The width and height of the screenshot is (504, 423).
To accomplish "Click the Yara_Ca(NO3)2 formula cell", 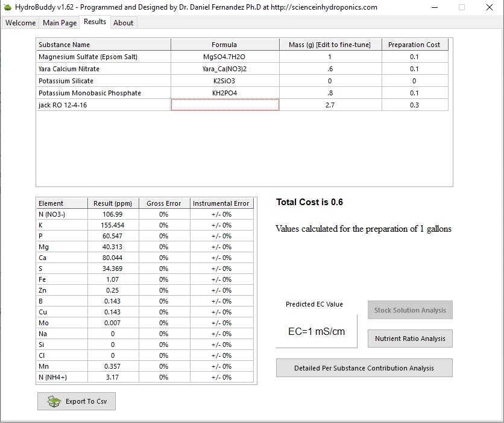I will tap(225, 69).
